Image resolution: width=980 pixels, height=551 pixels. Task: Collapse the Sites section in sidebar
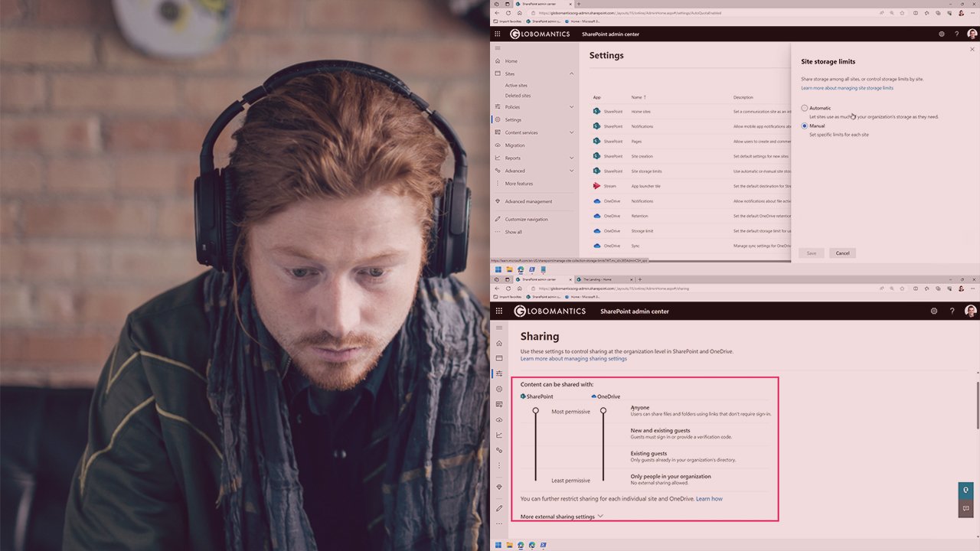571,73
